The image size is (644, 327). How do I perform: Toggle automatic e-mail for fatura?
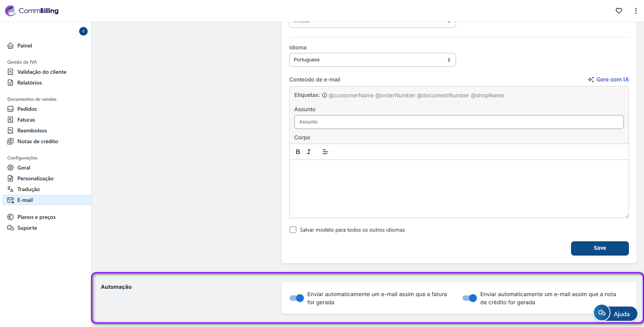297,298
